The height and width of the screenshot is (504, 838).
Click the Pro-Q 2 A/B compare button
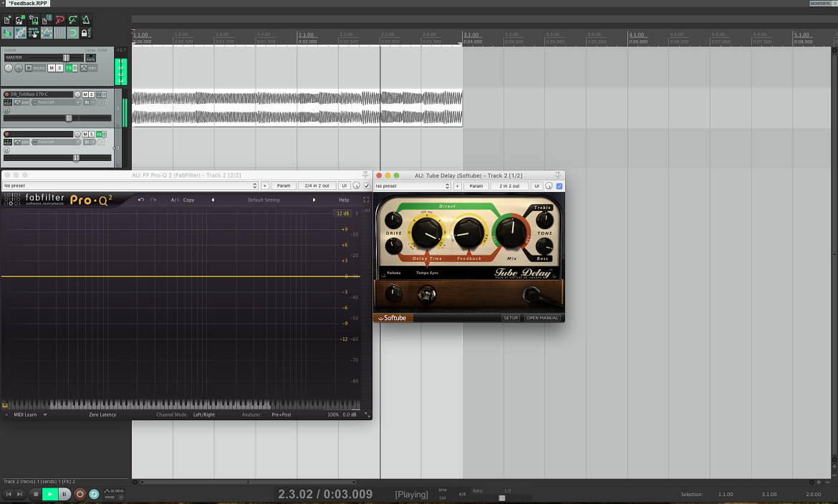click(x=174, y=200)
